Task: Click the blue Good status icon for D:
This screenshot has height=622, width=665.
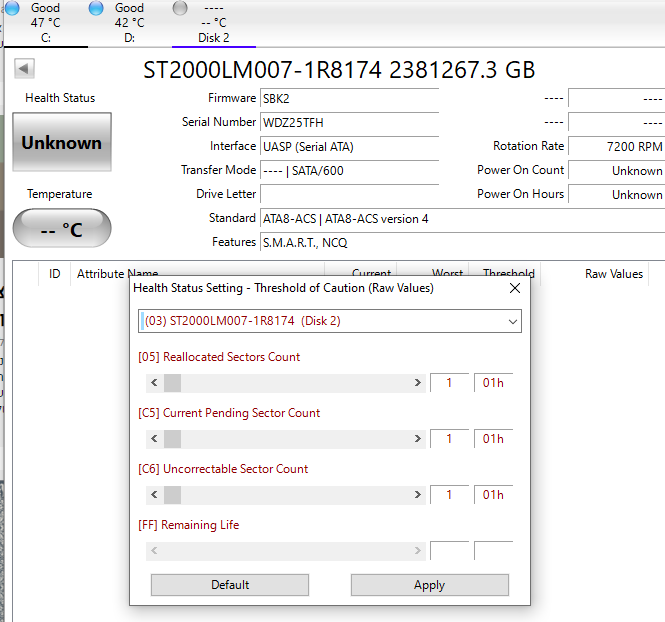Action: point(96,8)
